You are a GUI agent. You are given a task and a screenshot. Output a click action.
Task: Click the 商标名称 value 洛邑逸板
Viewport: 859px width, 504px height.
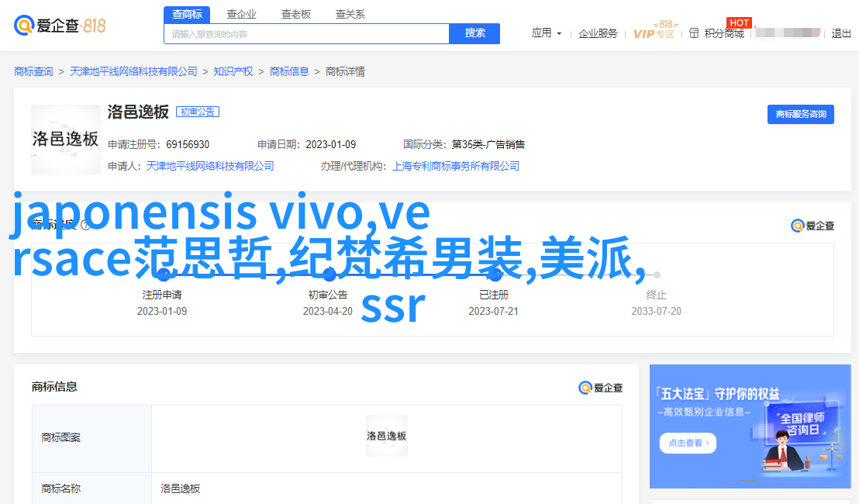point(180,488)
